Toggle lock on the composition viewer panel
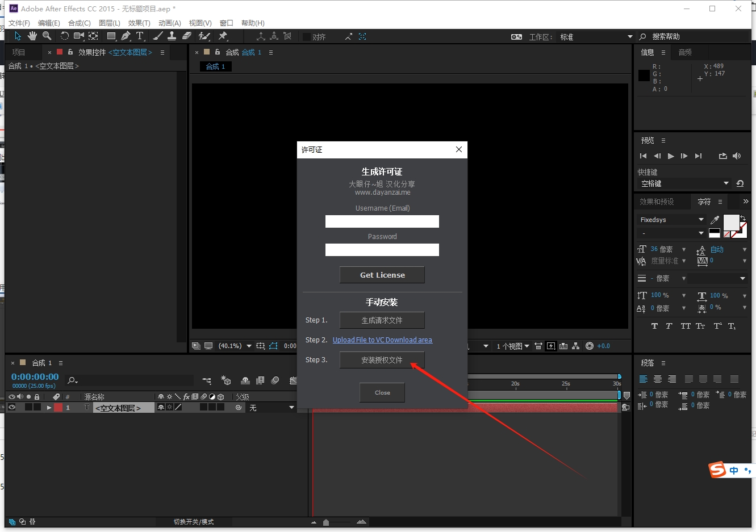The height and width of the screenshot is (532, 756). (218, 52)
